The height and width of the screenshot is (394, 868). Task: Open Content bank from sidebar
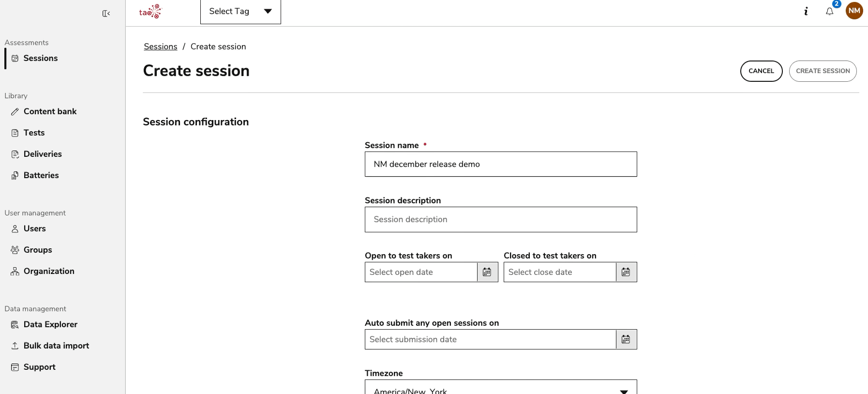pyautogui.click(x=50, y=111)
